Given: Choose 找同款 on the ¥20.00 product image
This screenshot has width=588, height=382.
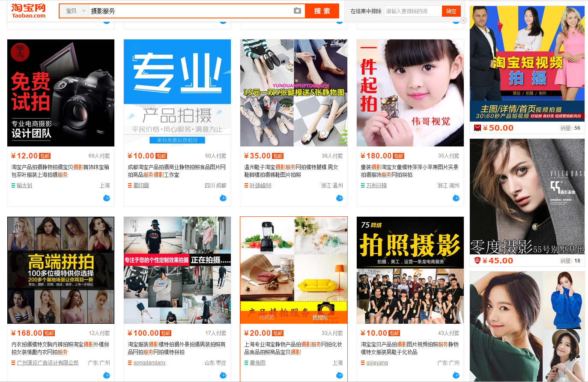Looking at the screenshot, I should coord(267,317).
